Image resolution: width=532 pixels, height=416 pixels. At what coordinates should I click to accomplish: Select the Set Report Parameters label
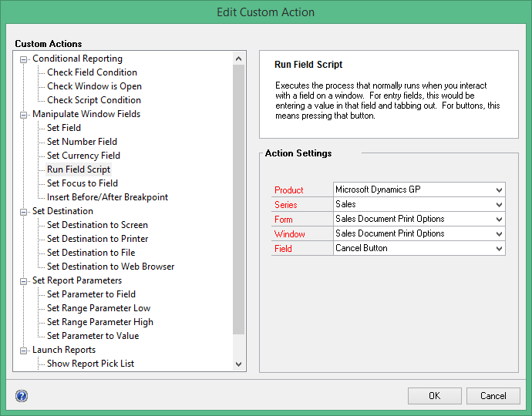77,280
